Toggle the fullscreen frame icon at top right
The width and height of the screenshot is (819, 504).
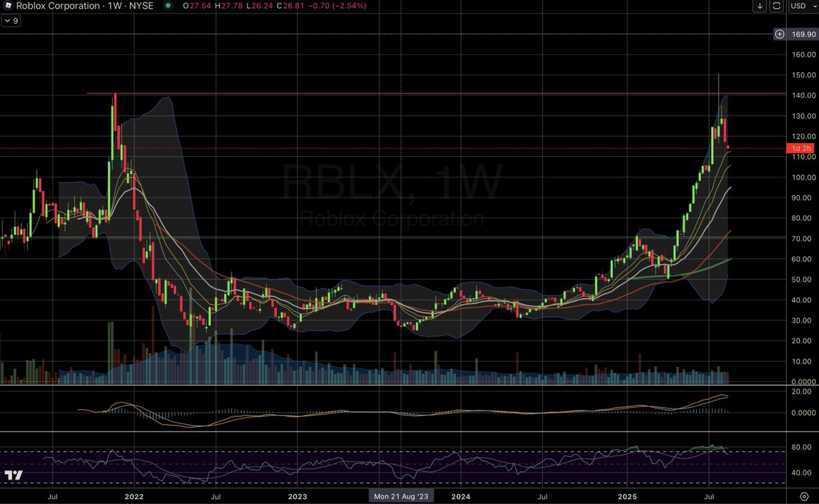pos(777,6)
